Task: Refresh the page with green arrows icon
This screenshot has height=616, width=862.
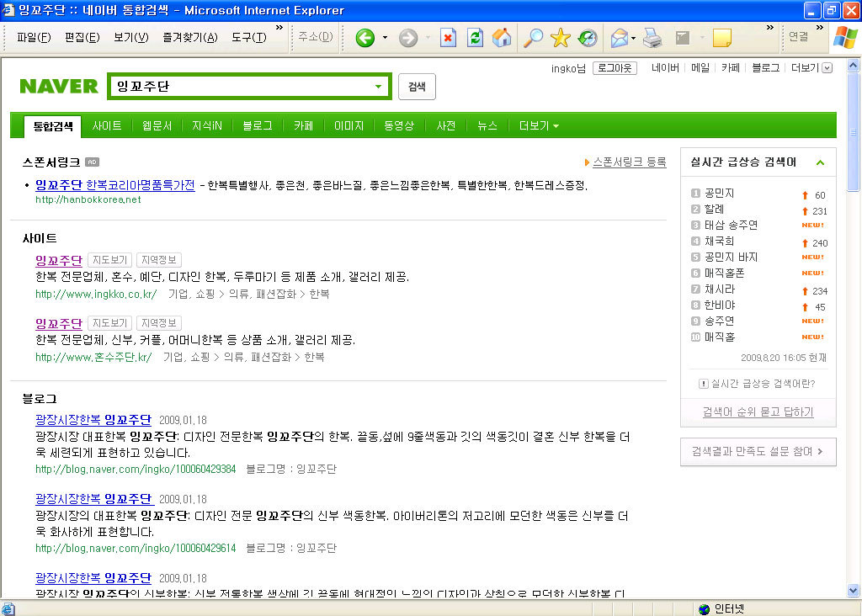Action: coord(475,38)
